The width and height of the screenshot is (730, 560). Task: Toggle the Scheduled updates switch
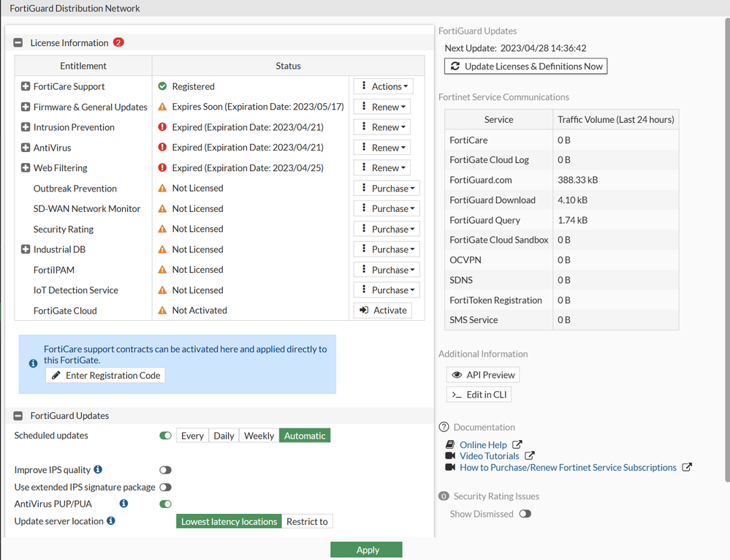[166, 436]
